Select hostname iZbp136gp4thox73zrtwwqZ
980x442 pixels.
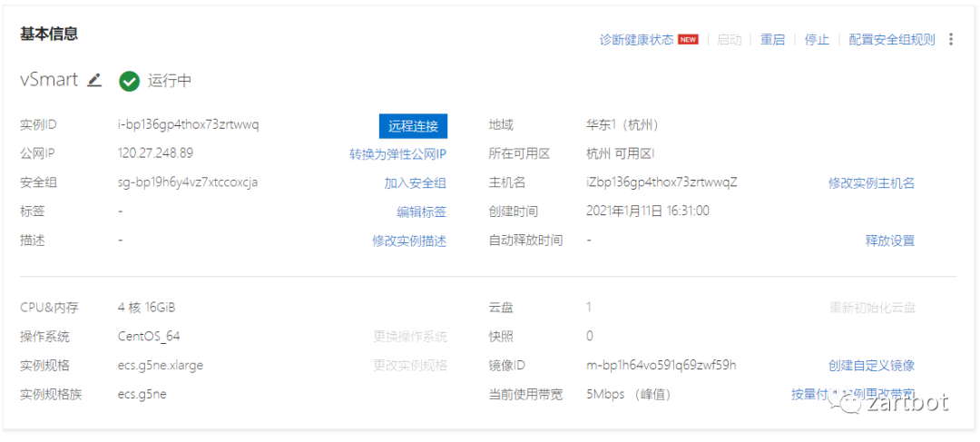tap(661, 182)
